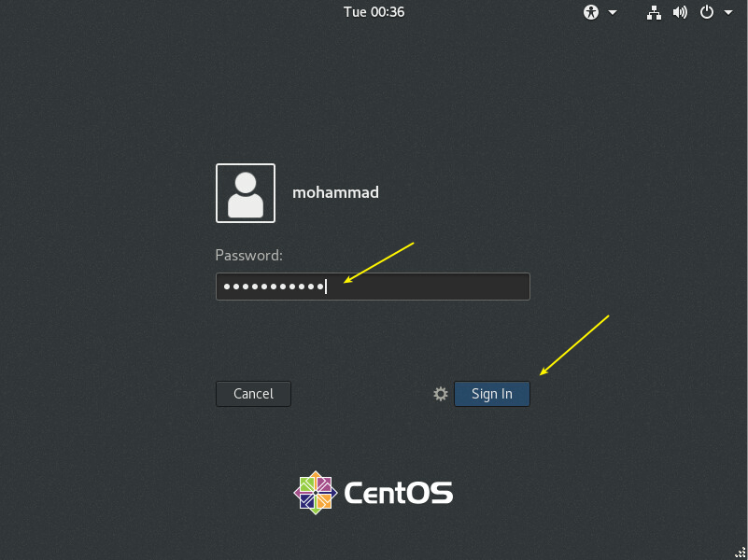
Task: Click the Sign In button
Action: tap(492, 394)
